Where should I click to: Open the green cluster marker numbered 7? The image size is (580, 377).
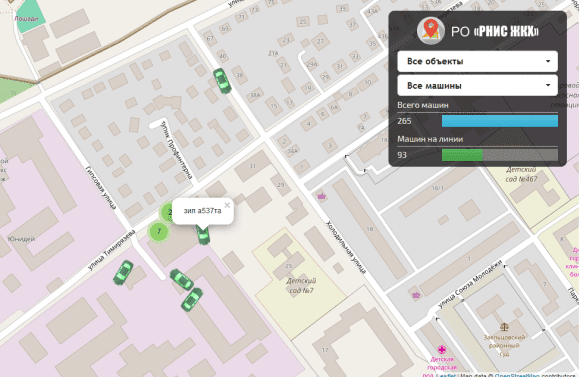click(x=159, y=231)
